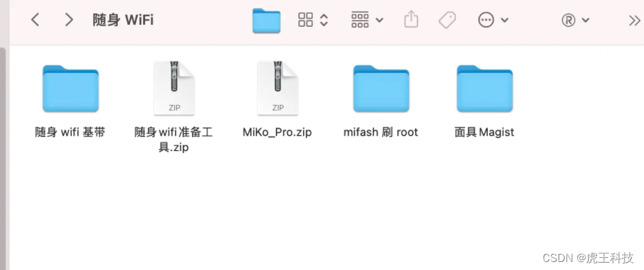Click the sidebar vertical scrollbar thumb
644x270 pixels.
point(3,158)
